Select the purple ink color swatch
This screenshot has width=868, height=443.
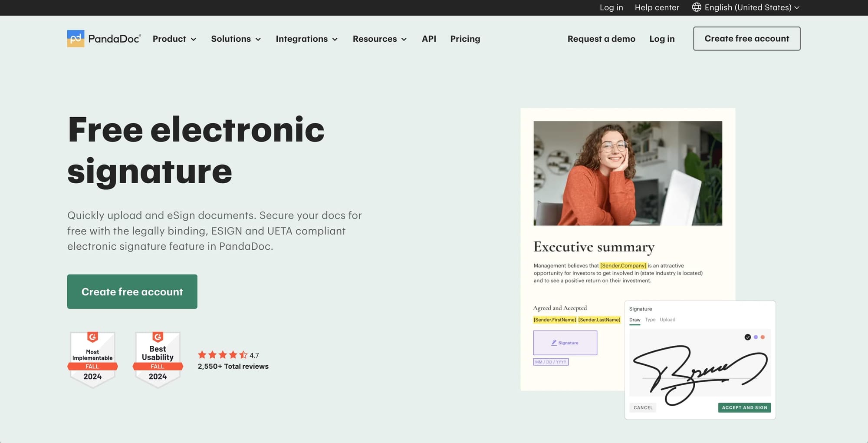click(756, 337)
